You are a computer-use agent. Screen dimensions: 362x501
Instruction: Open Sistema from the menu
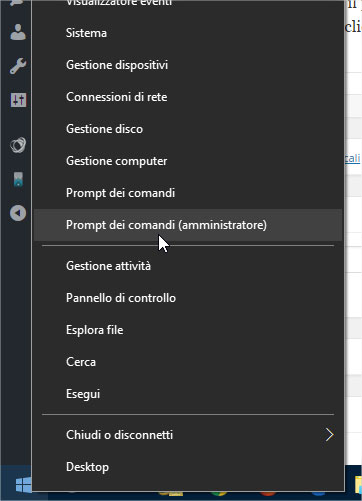188,33
